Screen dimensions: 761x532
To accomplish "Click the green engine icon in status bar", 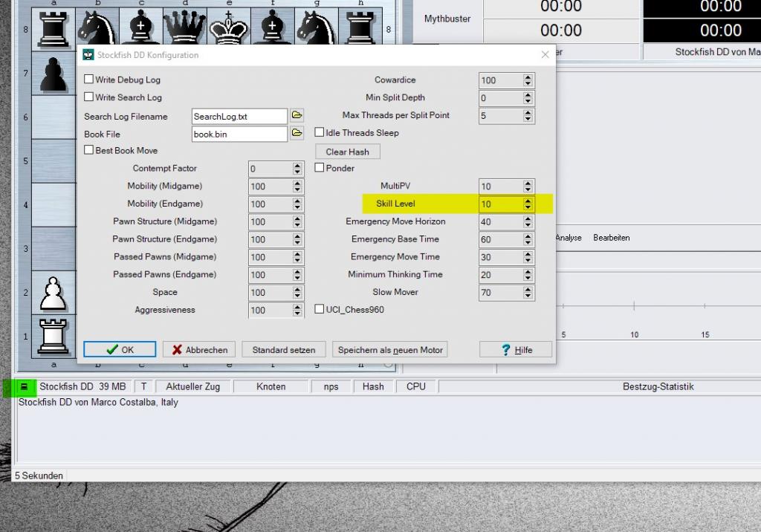I will [25, 386].
